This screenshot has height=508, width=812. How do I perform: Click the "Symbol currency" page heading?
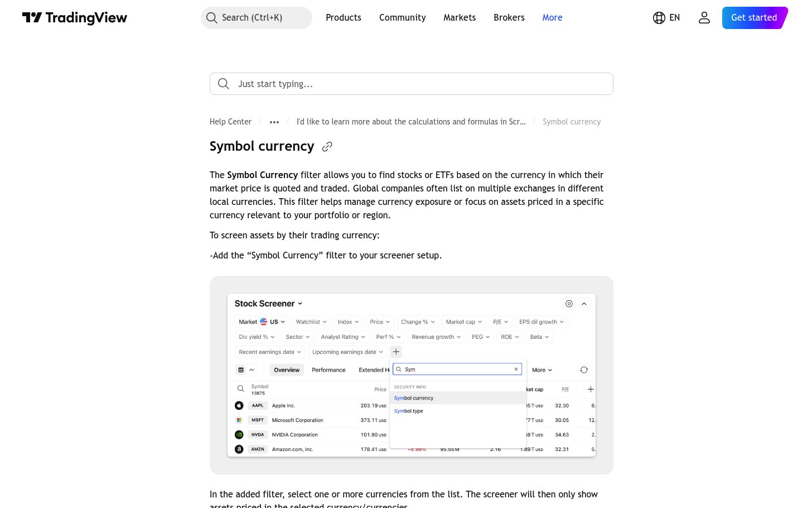click(x=262, y=146)
